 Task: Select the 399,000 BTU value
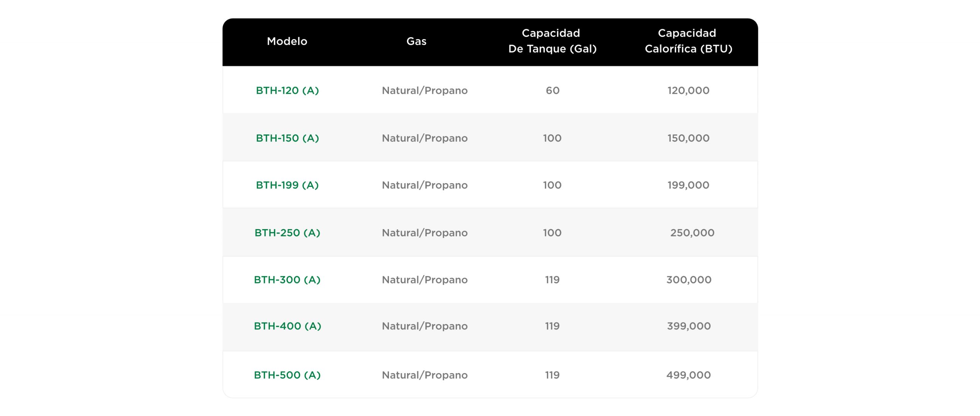click(x=688, y=326)
